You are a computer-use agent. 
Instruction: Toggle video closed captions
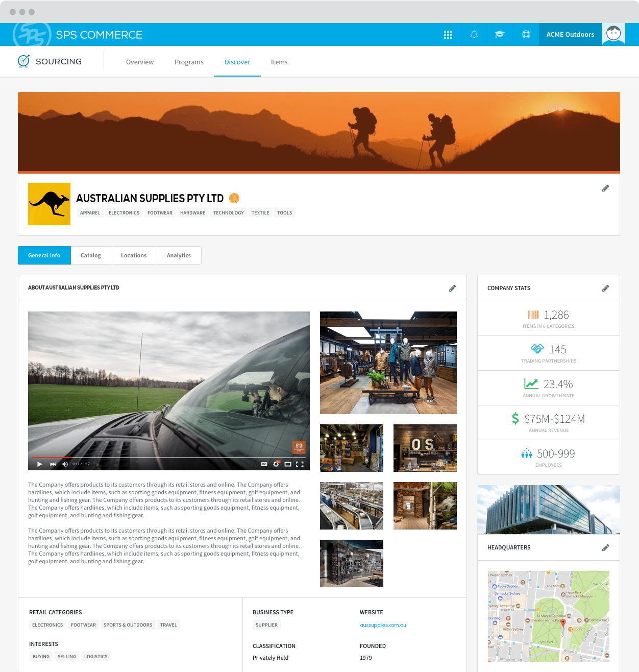tap(264, 464)
